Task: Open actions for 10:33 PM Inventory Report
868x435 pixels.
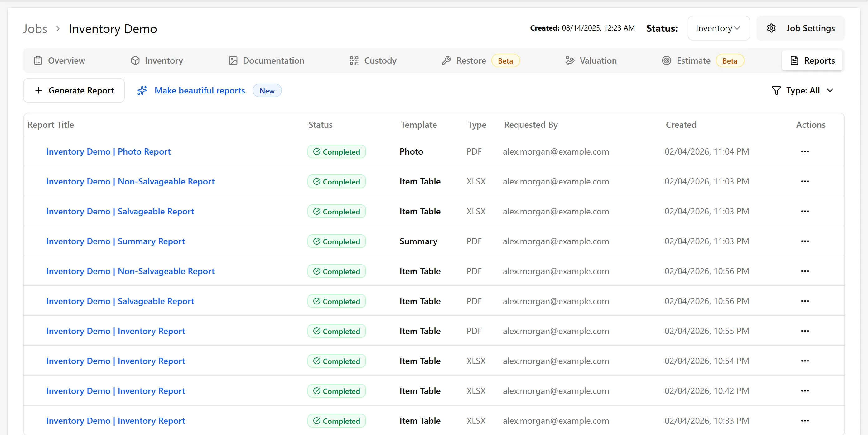Action: pyautogui.click(x=805, y=421)
